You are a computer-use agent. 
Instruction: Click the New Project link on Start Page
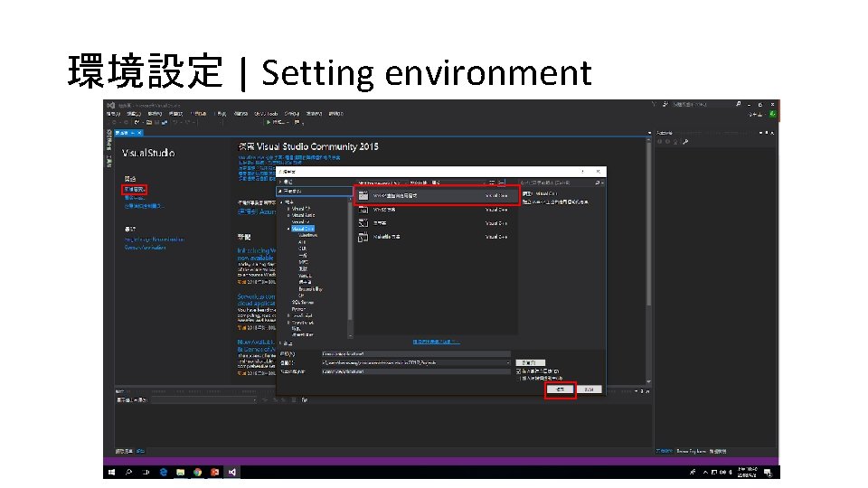click(134, 190)
